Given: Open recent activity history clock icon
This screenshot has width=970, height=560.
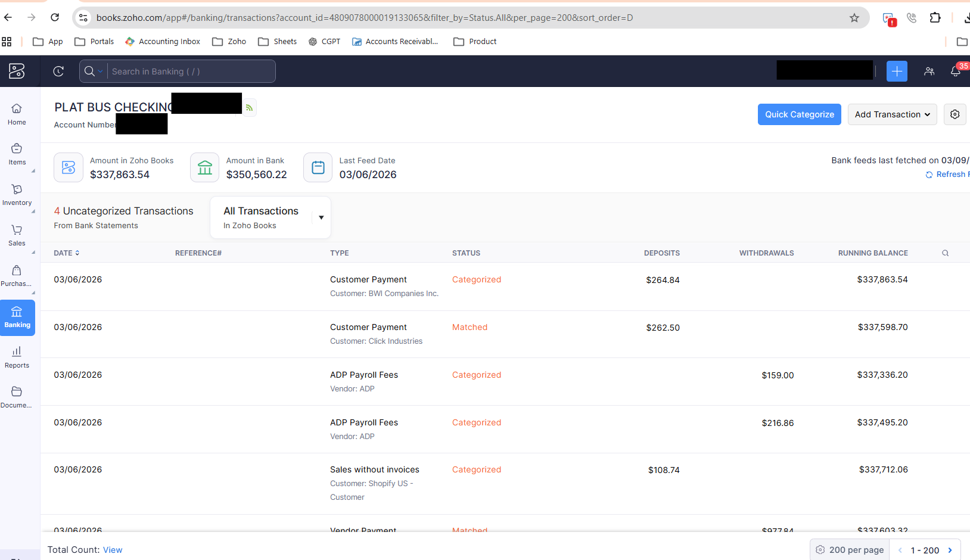Looking at the screenshot, I should point(58,71).
